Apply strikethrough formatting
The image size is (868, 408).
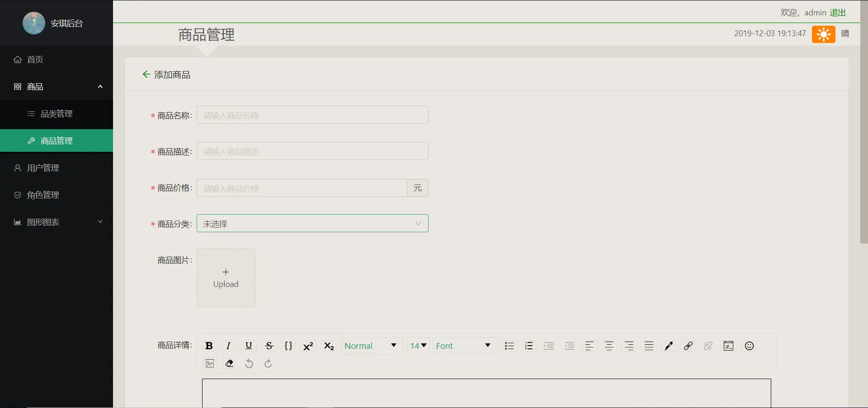[269, 346]
